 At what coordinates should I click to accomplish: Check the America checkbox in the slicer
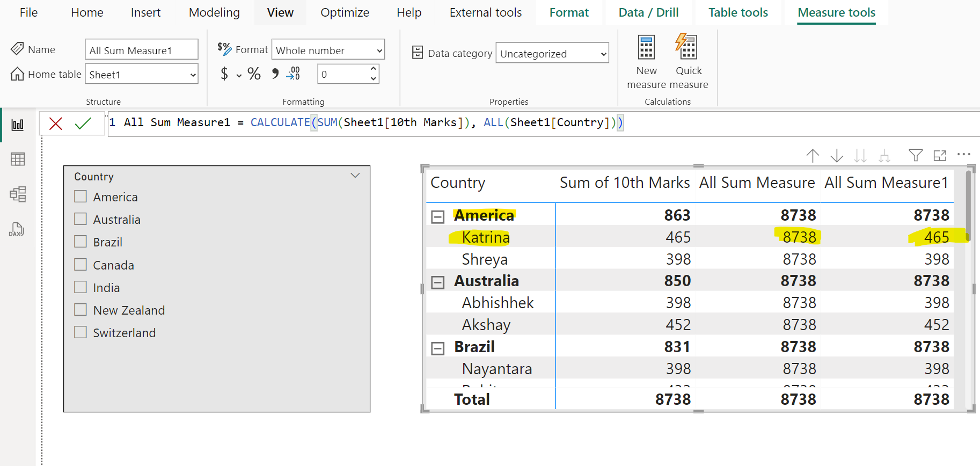pos(81,196)
